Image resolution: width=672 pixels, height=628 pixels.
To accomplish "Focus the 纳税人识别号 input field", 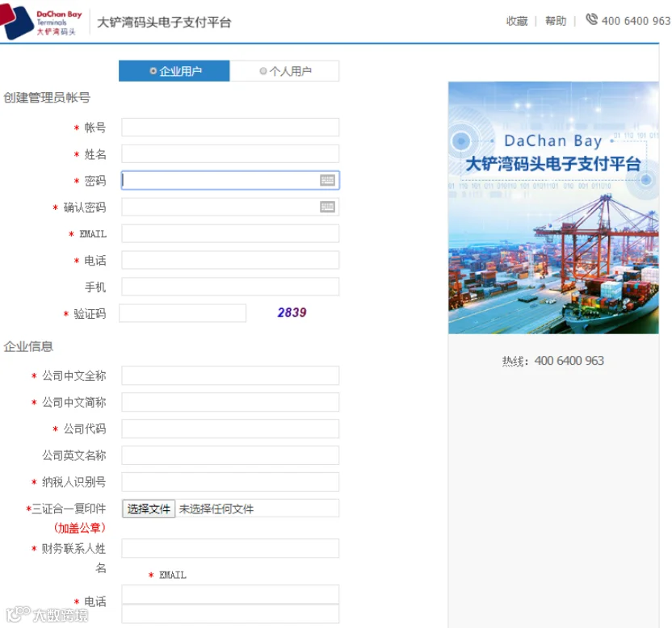I will click(x=230, y=482).
